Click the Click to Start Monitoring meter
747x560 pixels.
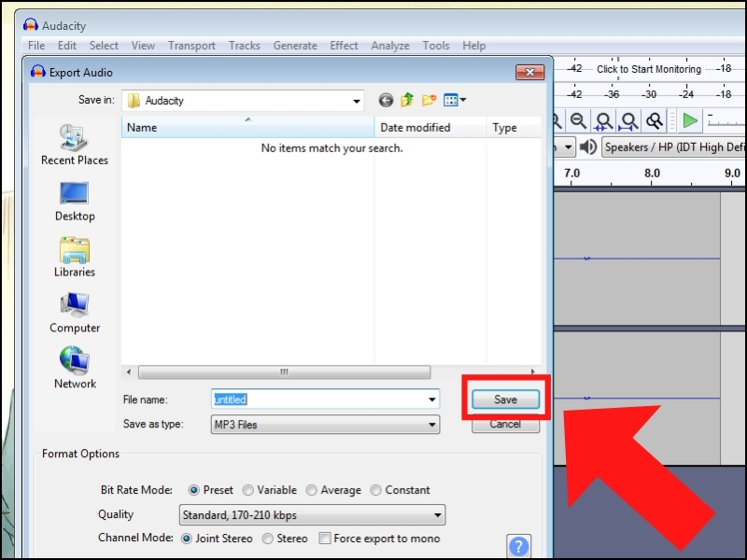click(650, 69)
